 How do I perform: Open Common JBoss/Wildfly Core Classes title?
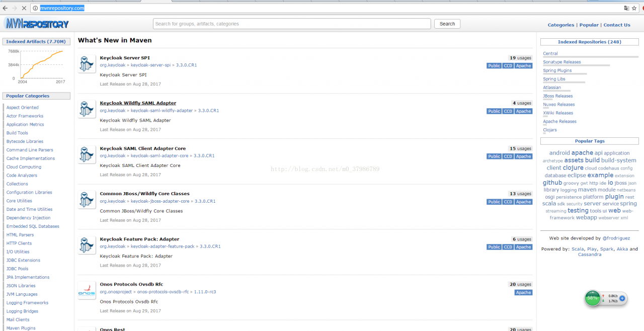pyautogui.click(x=145, y=194)
